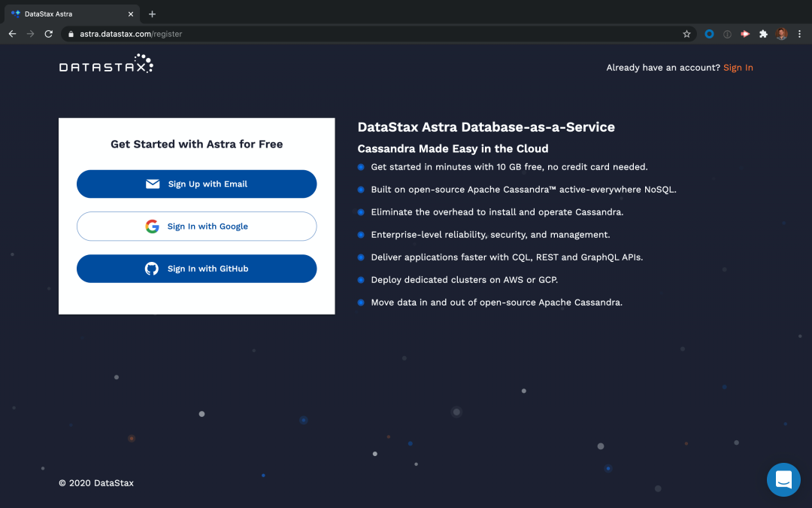This screenshot has width=812, height=508.
Task: Go forward in browser history
Action: tap(31, 34)
